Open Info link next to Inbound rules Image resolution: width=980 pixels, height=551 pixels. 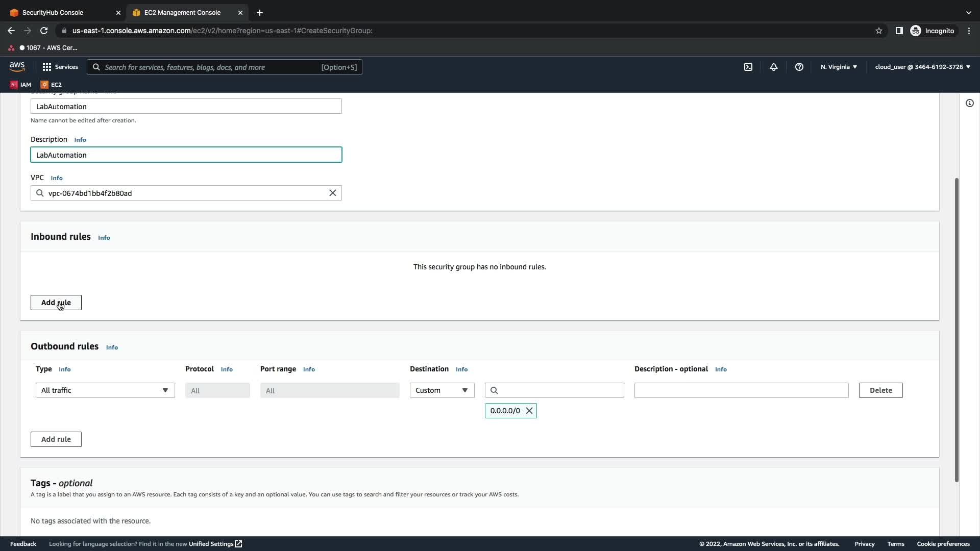click(104, 238)
